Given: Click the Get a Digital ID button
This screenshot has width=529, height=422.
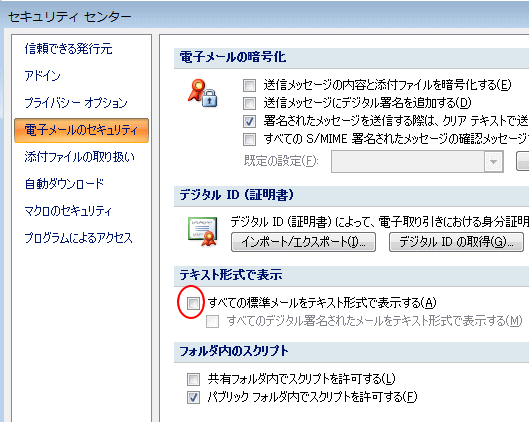Looking at the screenshot, I should [x=456, y=242].
